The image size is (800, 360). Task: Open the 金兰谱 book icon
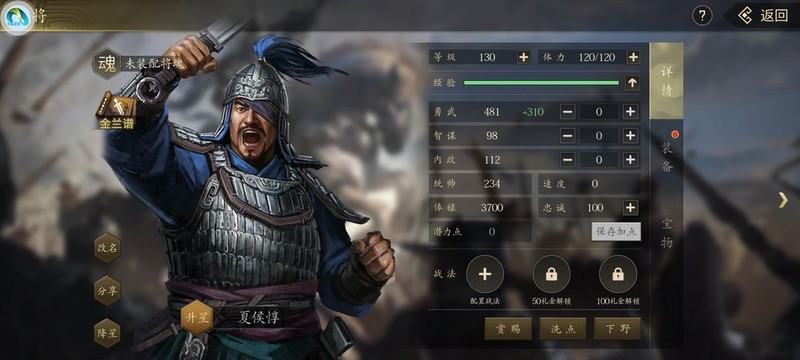116,110
